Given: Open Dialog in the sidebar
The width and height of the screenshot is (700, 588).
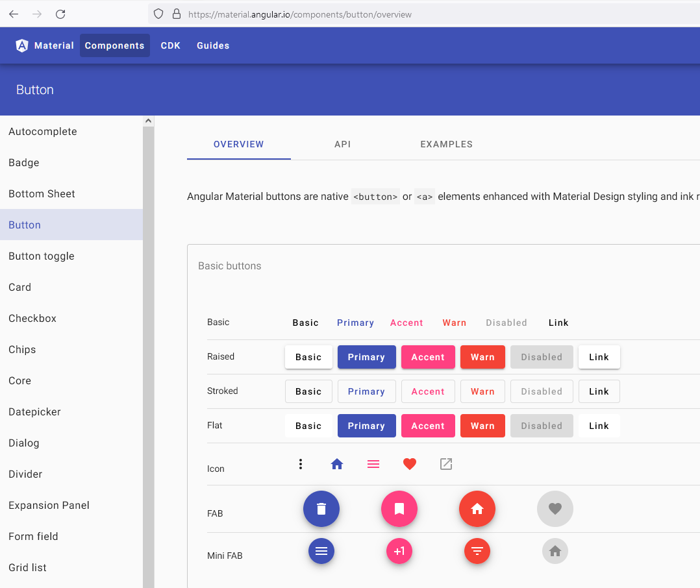Looking at the screenshot, I should tap(71, 443).
